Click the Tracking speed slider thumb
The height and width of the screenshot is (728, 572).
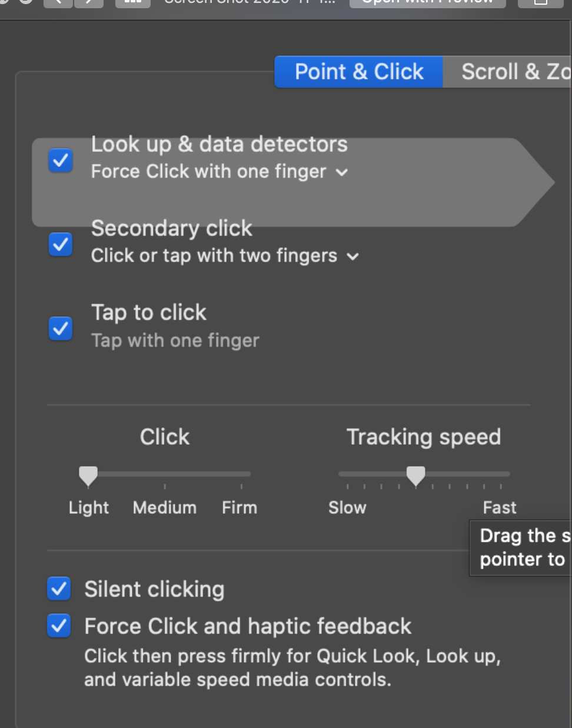[415, 475]
